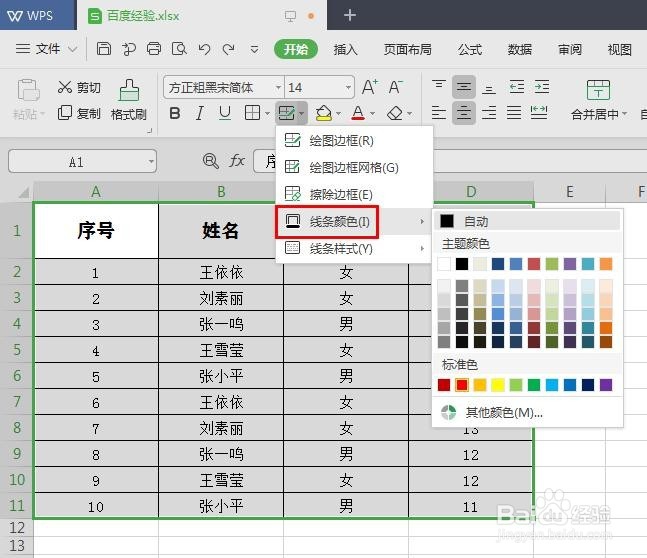Open font name dropdown 方正粗黑宋简体

point(279,87)
